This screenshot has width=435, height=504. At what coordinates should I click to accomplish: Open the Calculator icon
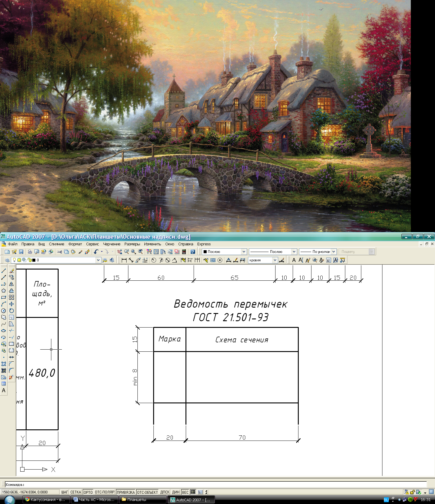(184, 252)
